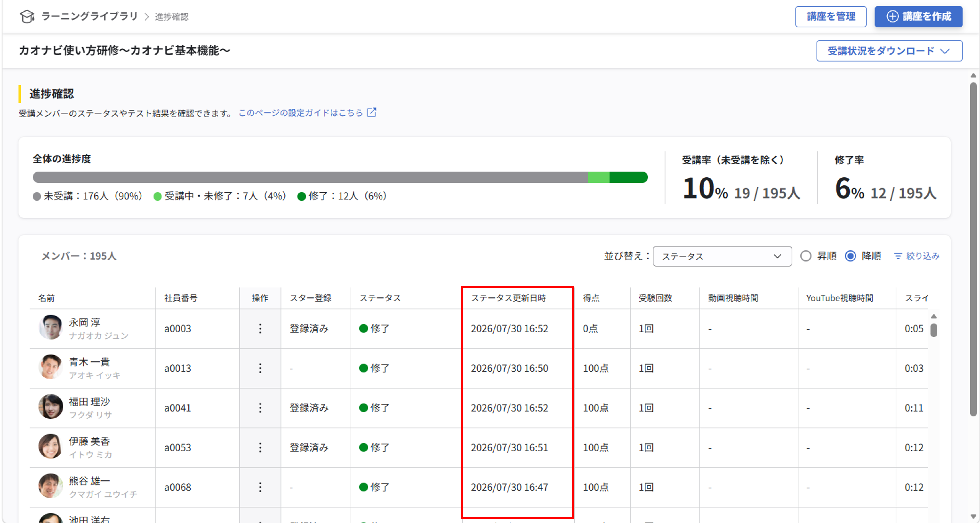Click employee number a0068
The image size is (980, 523).
(x=178, y=487)
